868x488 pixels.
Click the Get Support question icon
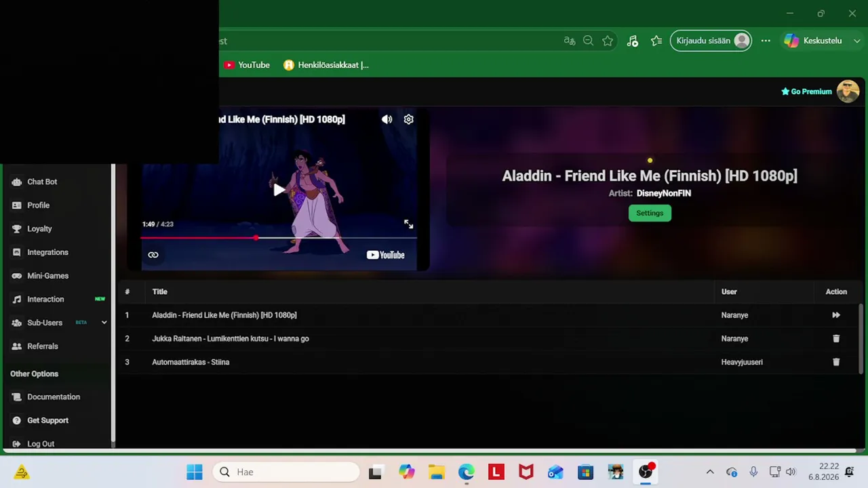pyautogui.click(x=16, y=420)
